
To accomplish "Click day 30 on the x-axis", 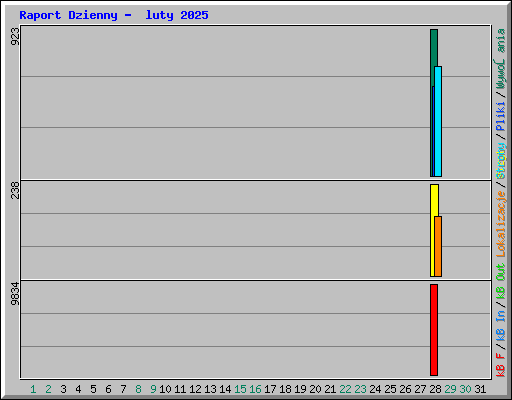I will pos(465,389).
